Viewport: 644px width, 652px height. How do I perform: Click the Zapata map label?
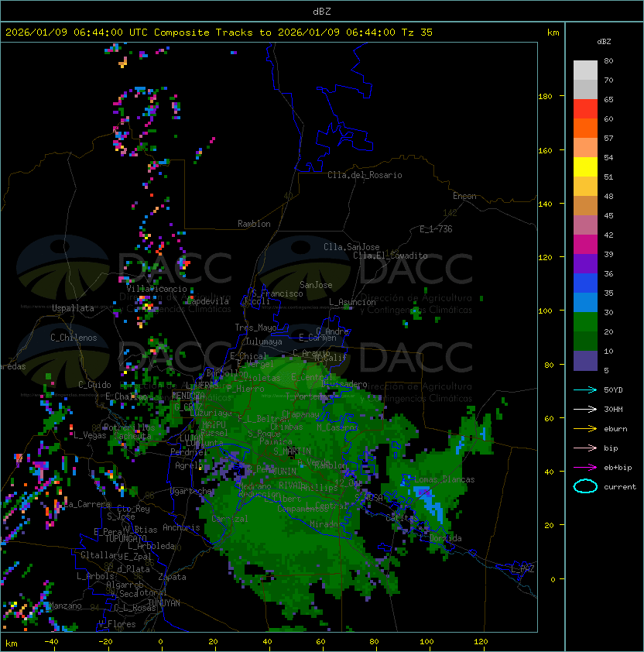[x=172, y=577]
